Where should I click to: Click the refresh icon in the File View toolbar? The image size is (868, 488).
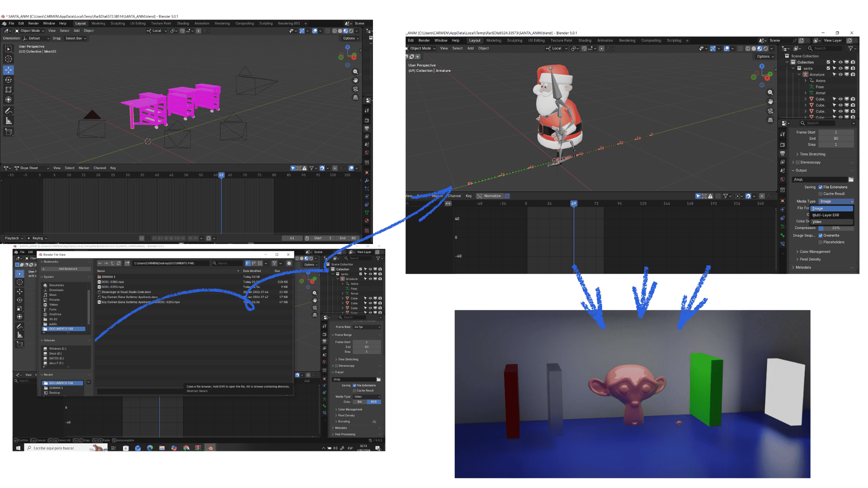coord(118,263)
